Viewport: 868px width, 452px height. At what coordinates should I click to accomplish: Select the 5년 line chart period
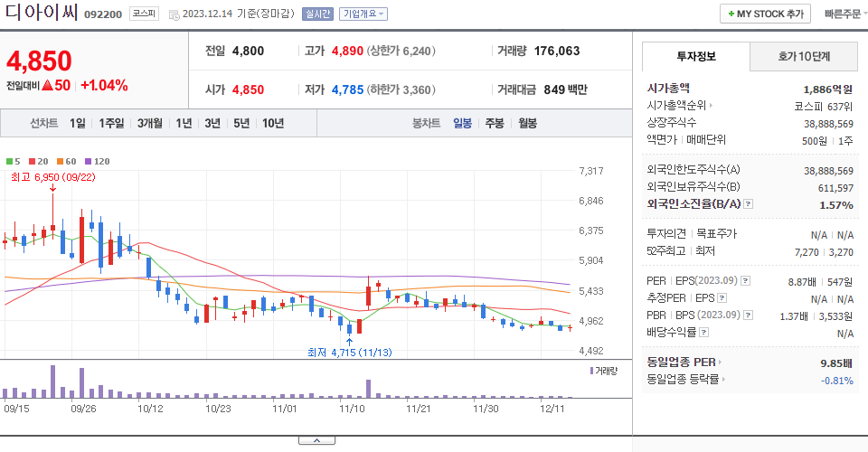coord(241,123)
